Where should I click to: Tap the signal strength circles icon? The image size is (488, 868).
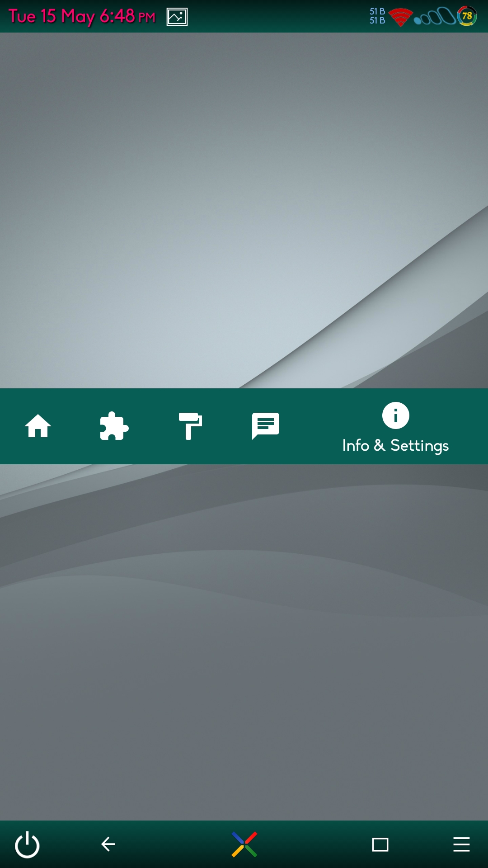tap(435, 17)
